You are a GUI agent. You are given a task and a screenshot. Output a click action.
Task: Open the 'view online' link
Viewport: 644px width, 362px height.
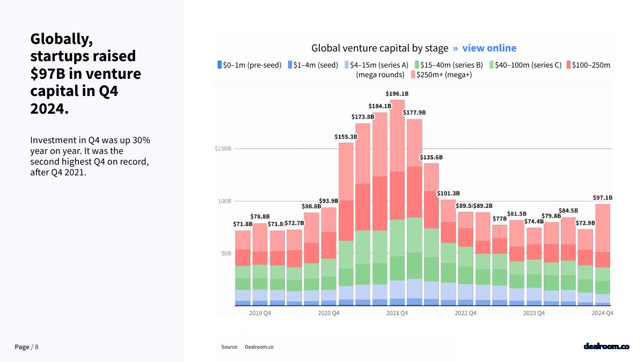(489, 48)
